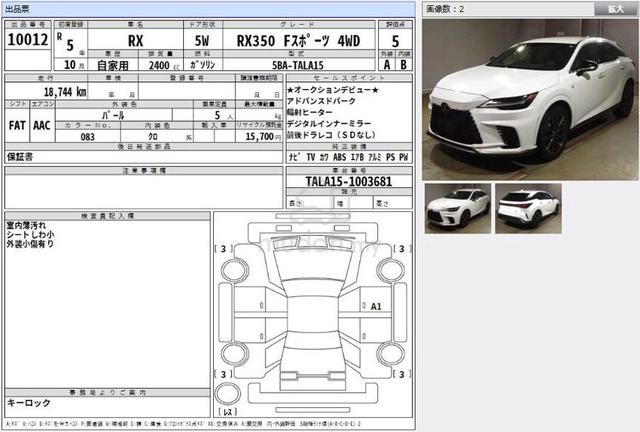The image size is (640, 432).
Task: Click lot number 10012
Action: (28, 40)
